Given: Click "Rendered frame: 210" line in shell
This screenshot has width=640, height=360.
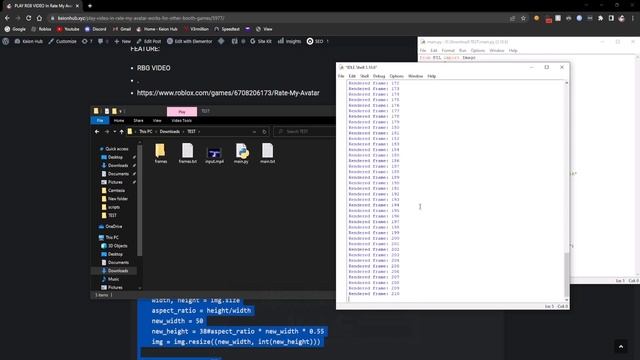Looking at the screenshot, I should click(374, 293).
